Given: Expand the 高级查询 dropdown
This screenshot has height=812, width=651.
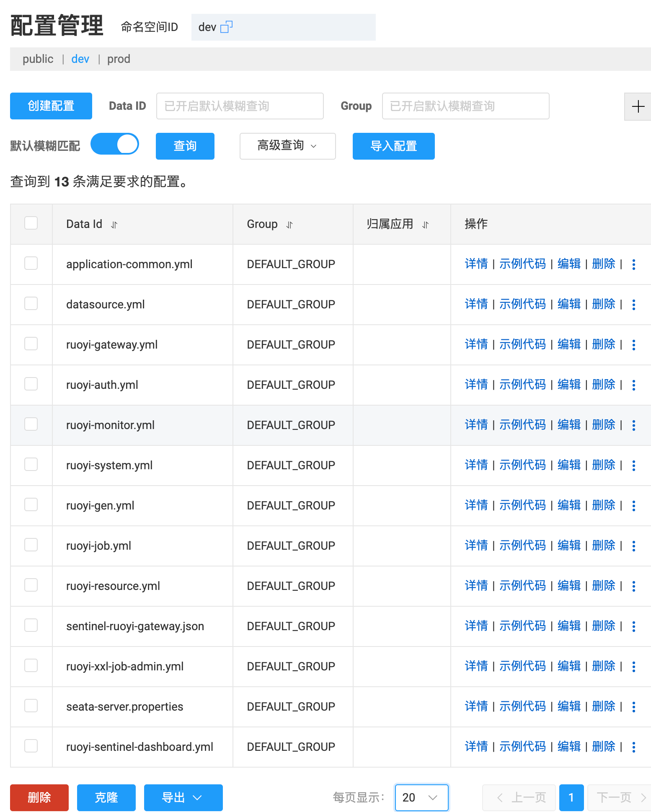Looking at the screenshot, I should click(287, 146).
